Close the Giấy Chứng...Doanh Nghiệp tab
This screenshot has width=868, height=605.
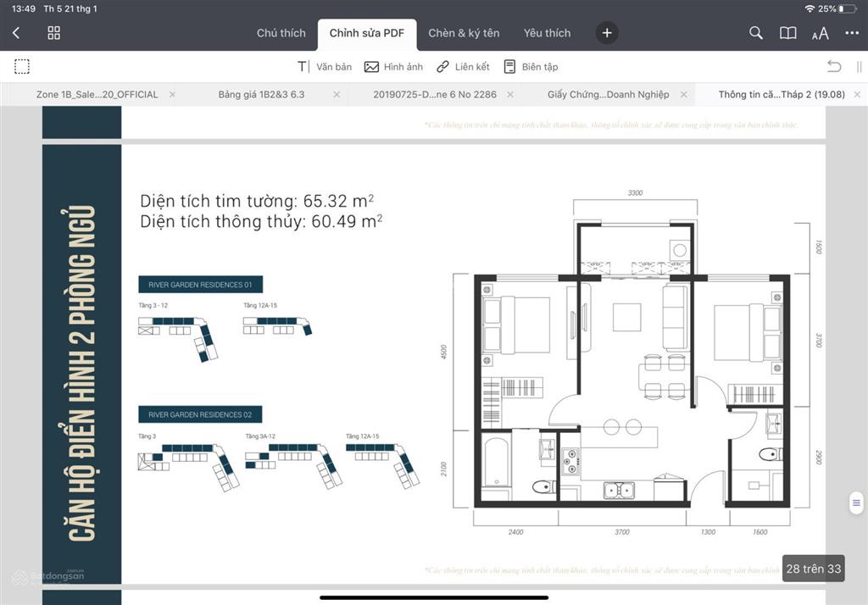point(684,95)
